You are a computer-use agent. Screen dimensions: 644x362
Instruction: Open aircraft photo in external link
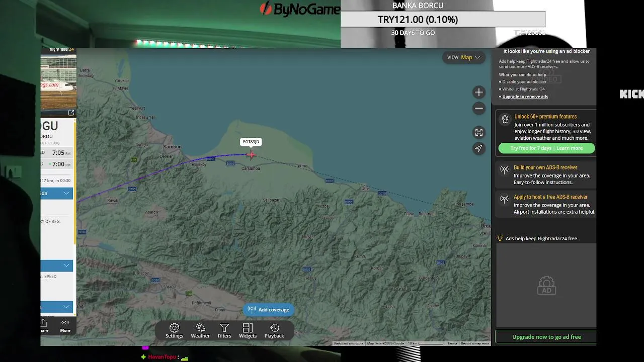[x=71, y=113]
